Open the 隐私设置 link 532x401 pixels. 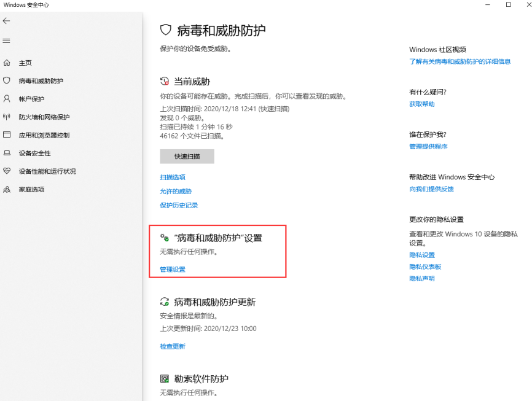[x=422, y=255]
